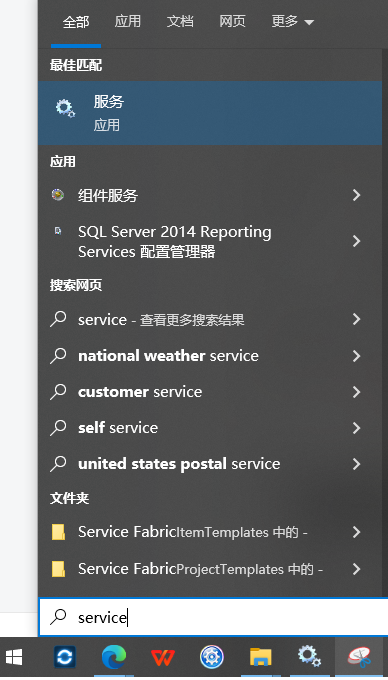Open the blue gear app on taskbar
388x680 pixels.
(212, 657)
